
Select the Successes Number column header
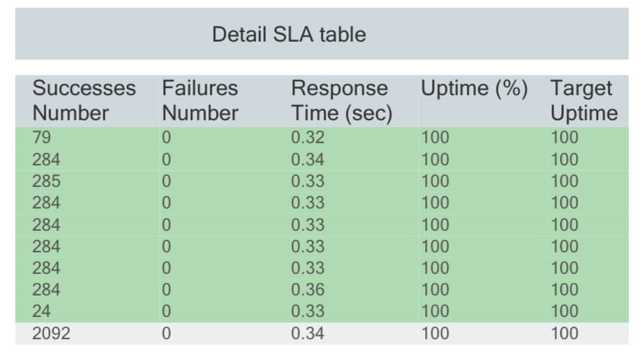(84, 100)
